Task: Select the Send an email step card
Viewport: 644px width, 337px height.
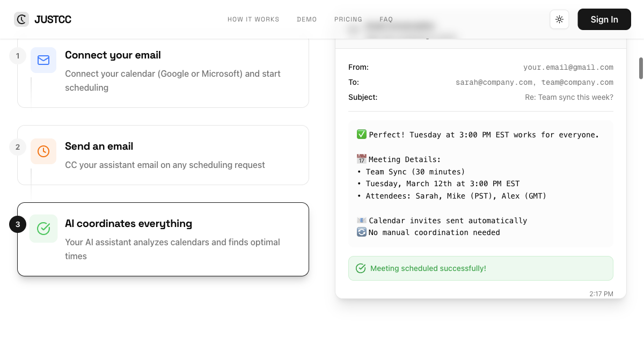Action: point(163,155)
